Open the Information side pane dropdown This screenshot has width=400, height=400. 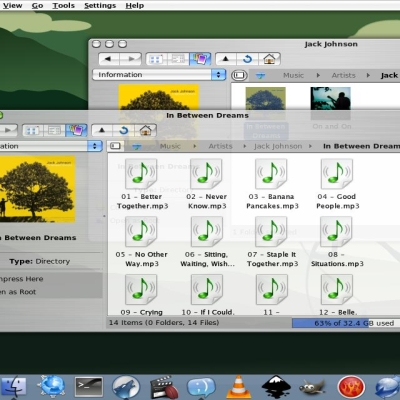pos(159,75)
